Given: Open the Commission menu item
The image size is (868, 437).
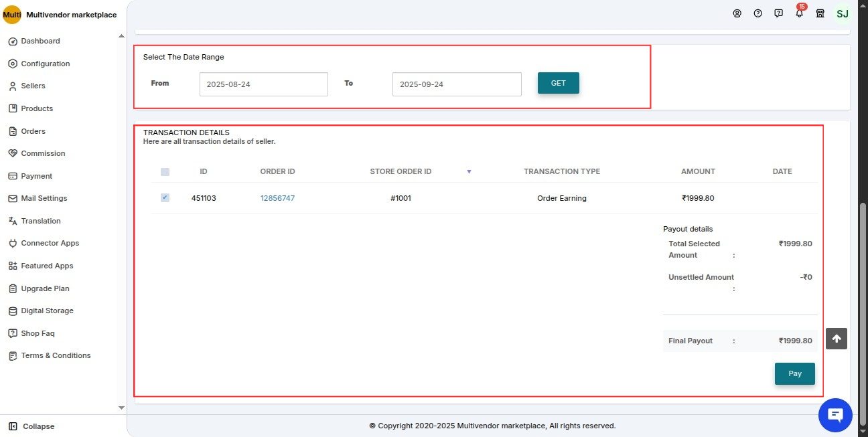Looking at the screenshot, I should click(x=43, y=153).
